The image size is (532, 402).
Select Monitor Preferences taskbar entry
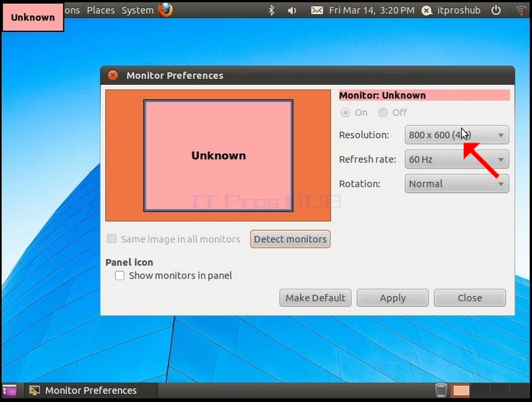(x=91, y=391)
